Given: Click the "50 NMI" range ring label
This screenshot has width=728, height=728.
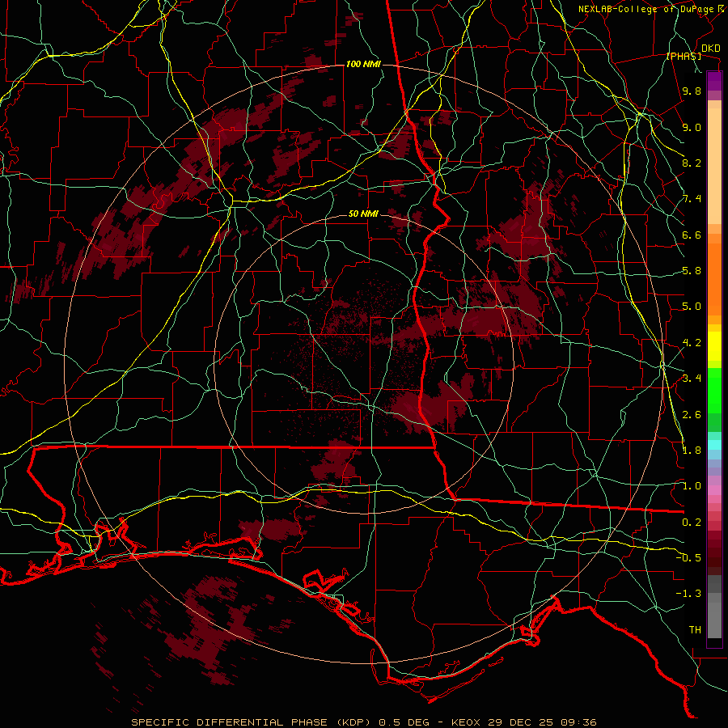Looking at the screenshot, I should pos(363,214).
